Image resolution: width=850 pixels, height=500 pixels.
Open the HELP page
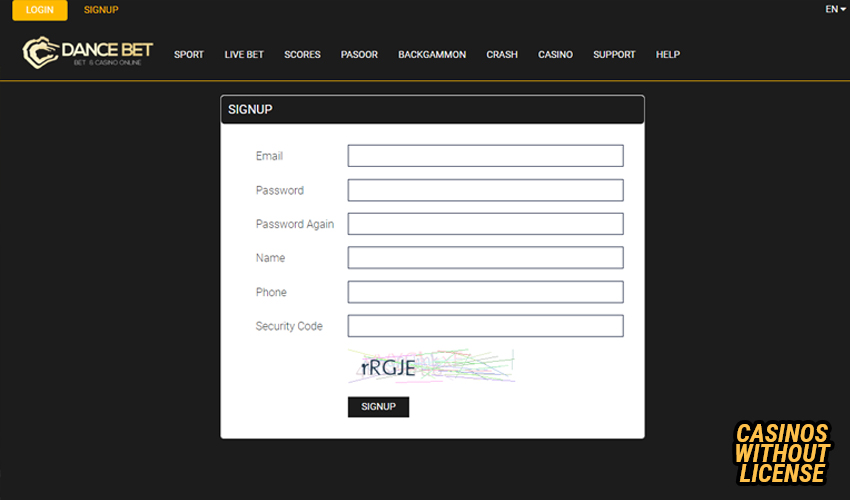pyautogui.click(x=668, y=55)
